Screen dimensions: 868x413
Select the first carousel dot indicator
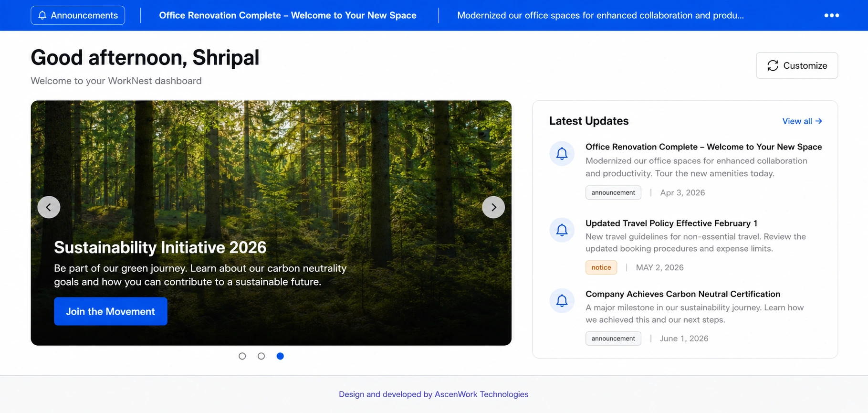pos(242,356)
